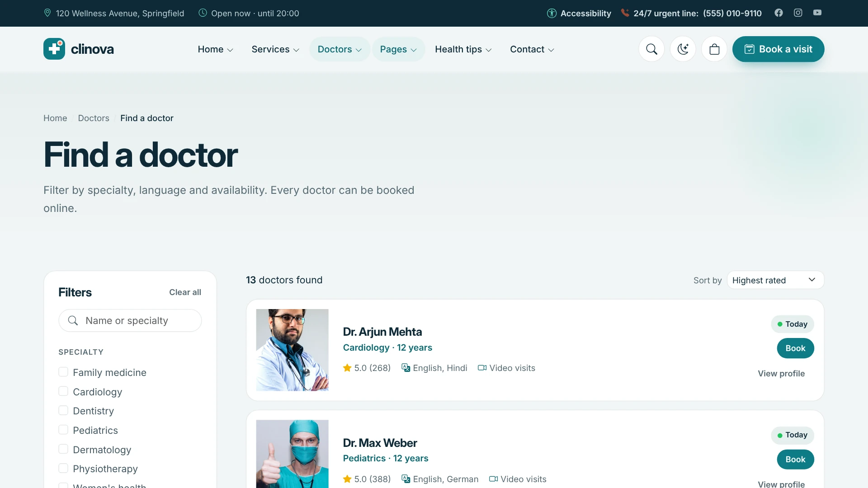Click the location pin address icon
The height and width of the screenshot is (488, 868).
(47, 13)
